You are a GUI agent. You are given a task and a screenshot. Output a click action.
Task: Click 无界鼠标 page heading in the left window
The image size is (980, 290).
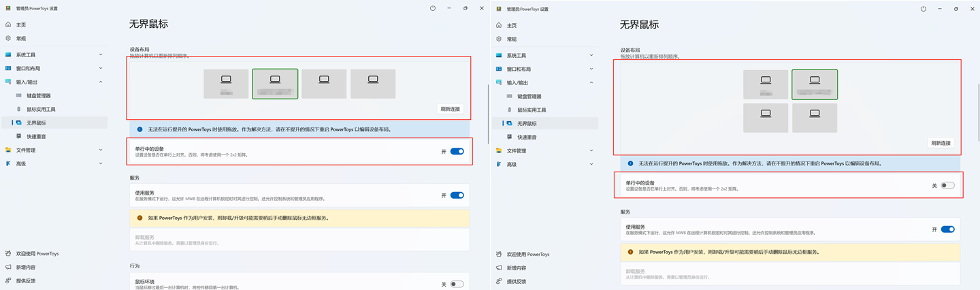[149, 24]
